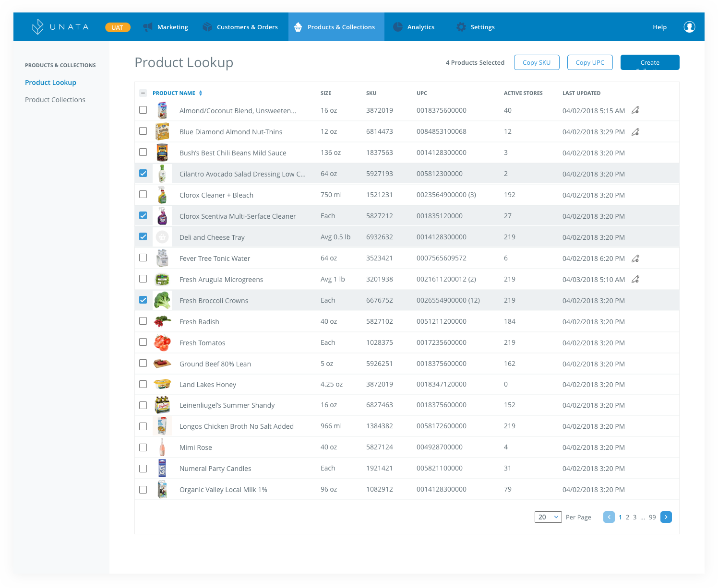This screenshot has height=588, width=718.
Task: Click the Almond/Coconut Blend product thumbnail
Action: tap(162, 110)
